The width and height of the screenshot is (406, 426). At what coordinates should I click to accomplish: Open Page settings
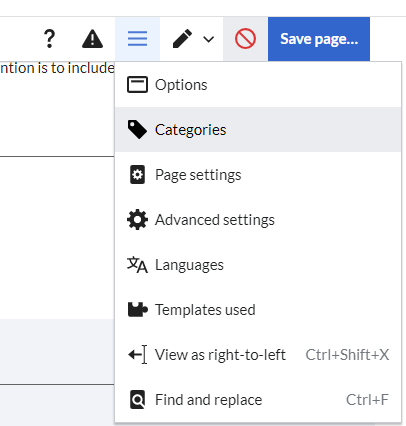258,175
